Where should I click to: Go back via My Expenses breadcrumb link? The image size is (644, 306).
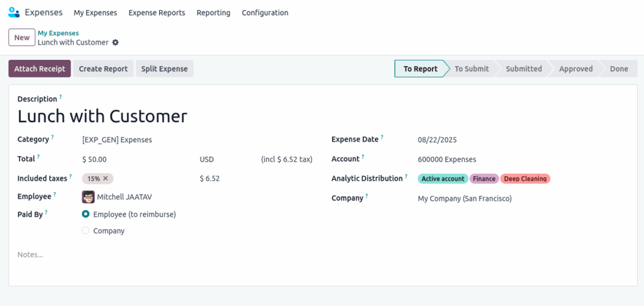[58, 33]
